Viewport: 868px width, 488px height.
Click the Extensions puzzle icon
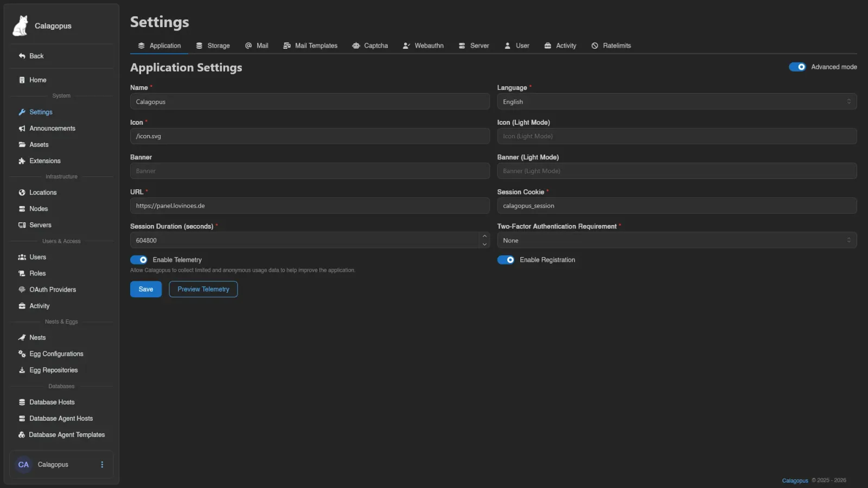[22, 161]
